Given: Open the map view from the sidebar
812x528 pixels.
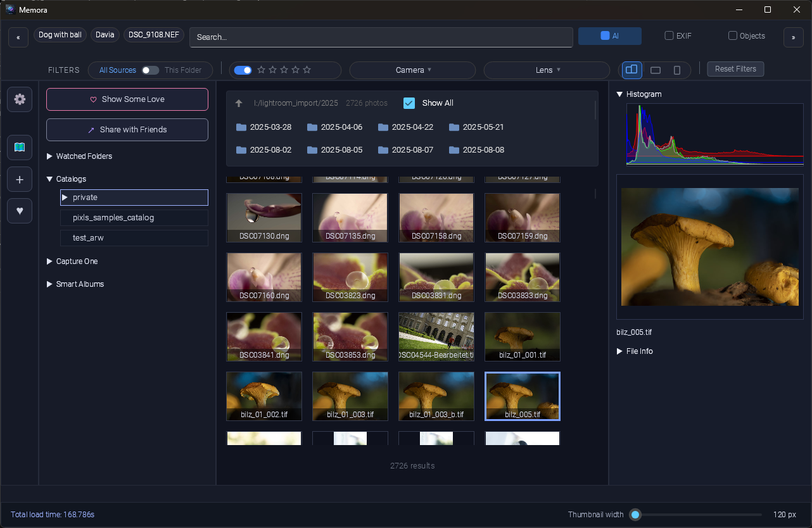Looking at the screenshot, I should 19,148.
